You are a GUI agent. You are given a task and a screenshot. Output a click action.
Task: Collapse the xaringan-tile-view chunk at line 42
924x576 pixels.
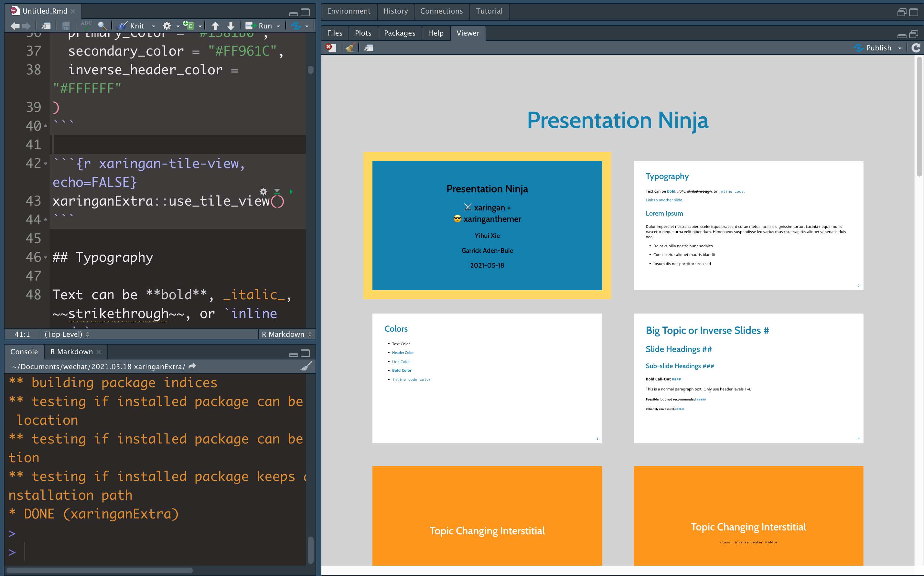[46, 164]
